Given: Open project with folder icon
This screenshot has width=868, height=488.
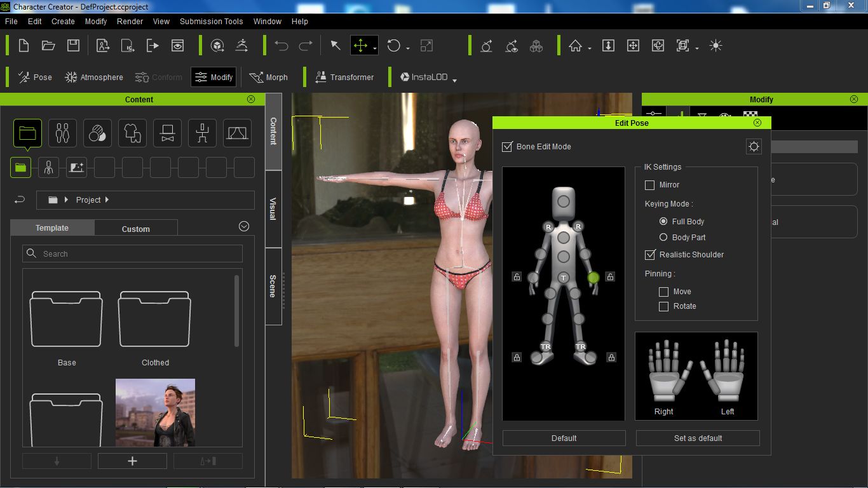Looking at the screenshot, I should (x=48, y=46).
